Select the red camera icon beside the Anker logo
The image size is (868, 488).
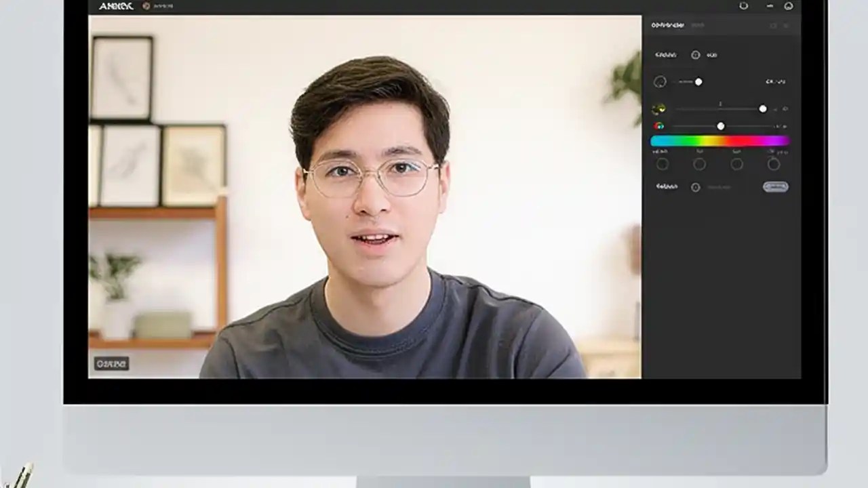[x=146, y=6]
